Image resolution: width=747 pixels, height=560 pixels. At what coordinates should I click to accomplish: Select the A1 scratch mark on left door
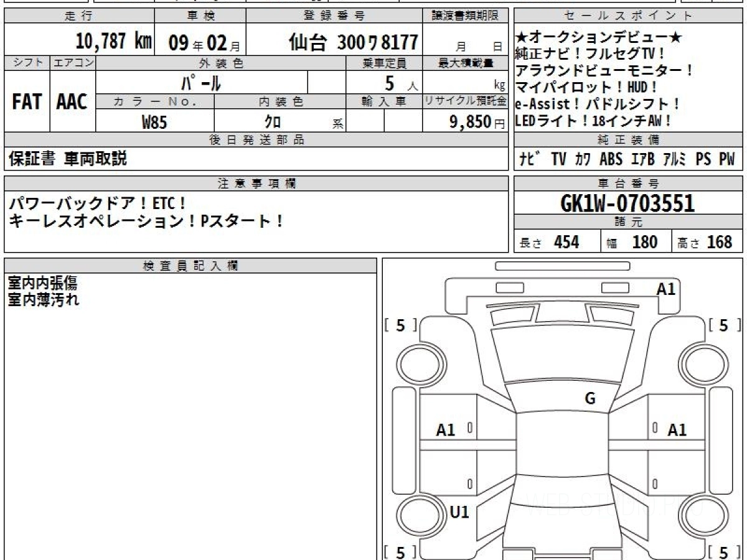pos(446,429)
